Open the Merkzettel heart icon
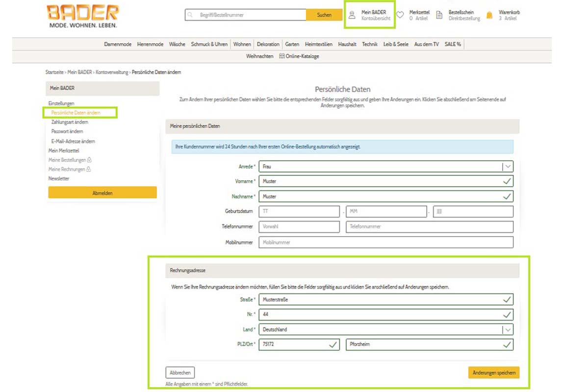 coord(400,15)
